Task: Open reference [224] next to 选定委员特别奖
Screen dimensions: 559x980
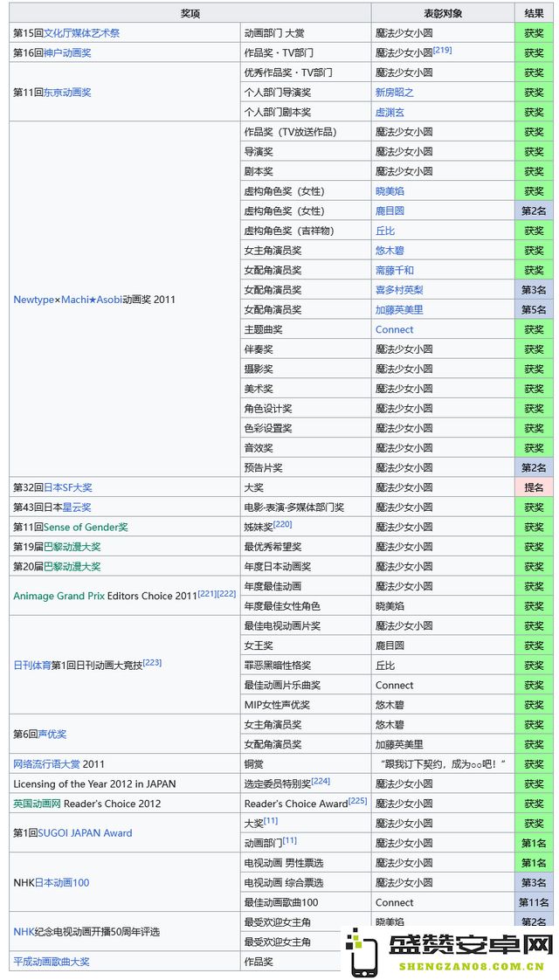Action: (x=321, y=781)
